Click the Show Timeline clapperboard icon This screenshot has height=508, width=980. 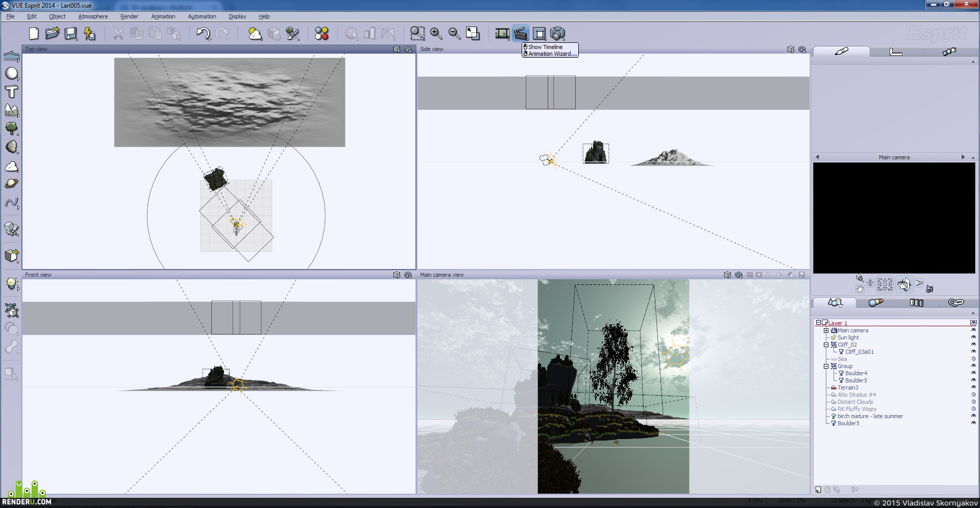pyautogui.click(x=521, y=34)
